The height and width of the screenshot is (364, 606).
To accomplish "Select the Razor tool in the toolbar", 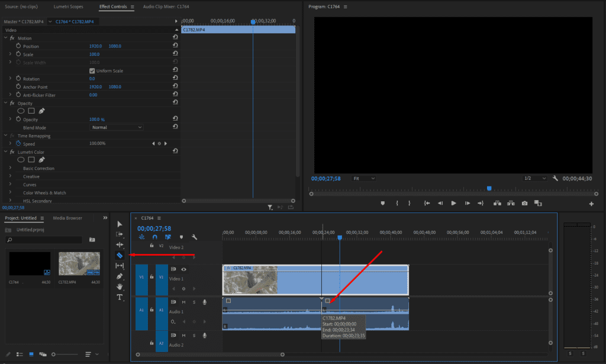I will (x=120, y=255).
